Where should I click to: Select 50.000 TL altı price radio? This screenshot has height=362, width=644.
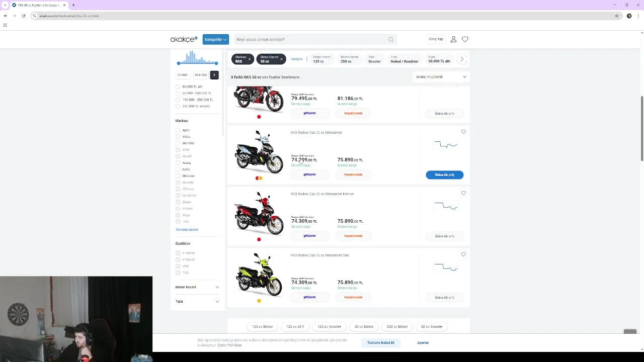pyautogui.click(x=178, y=86)
